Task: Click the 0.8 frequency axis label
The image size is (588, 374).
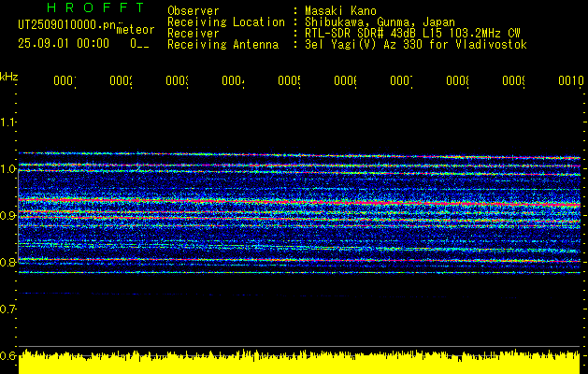Action: 7,262
